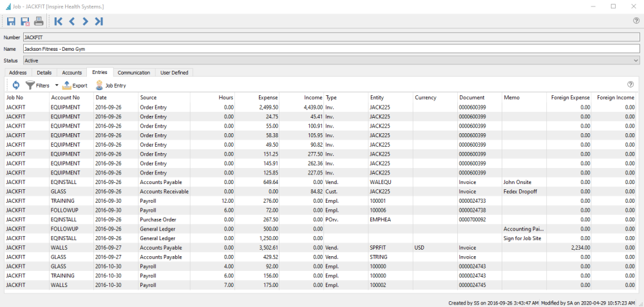The image size is (644, 307).
Task: Click the Filters funnel icon
Action: (x=30, y=86)
